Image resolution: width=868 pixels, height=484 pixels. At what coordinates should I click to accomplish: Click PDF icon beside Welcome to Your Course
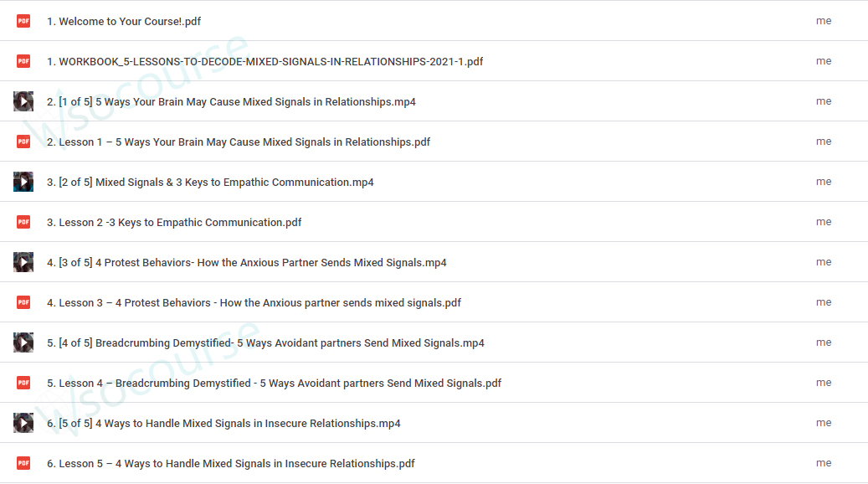(23, 21)
